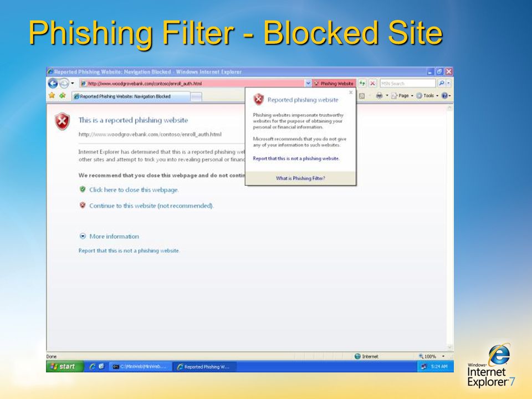The image size is (532, 399).
Task: Click the Add to Favorites icon
Action: tap(63, 96)
